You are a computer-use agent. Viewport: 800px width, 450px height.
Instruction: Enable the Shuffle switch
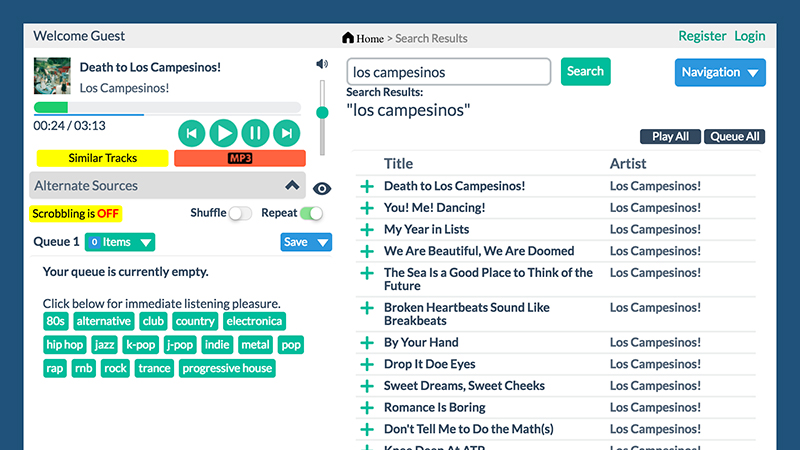[240, 213]
